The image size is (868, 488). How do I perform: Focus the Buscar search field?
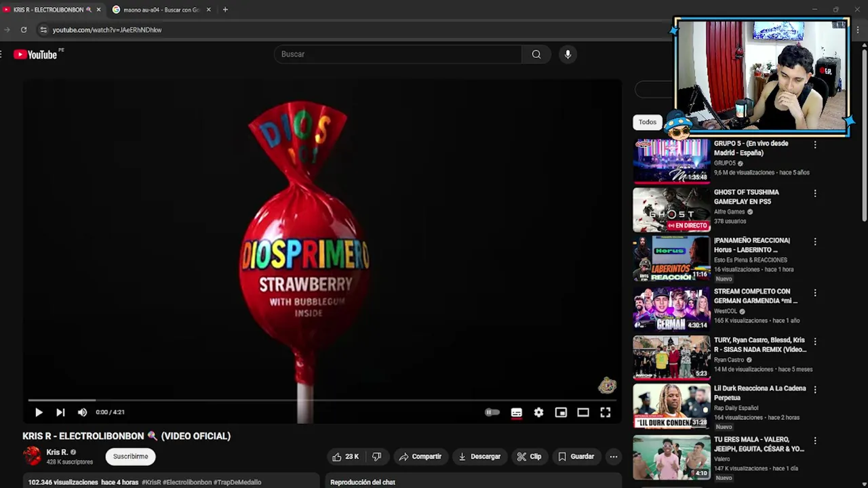coord(398,54)
